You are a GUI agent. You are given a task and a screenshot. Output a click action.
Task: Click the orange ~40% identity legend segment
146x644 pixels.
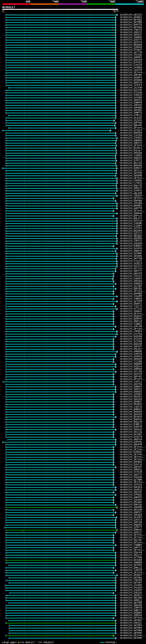pos(45,4)
